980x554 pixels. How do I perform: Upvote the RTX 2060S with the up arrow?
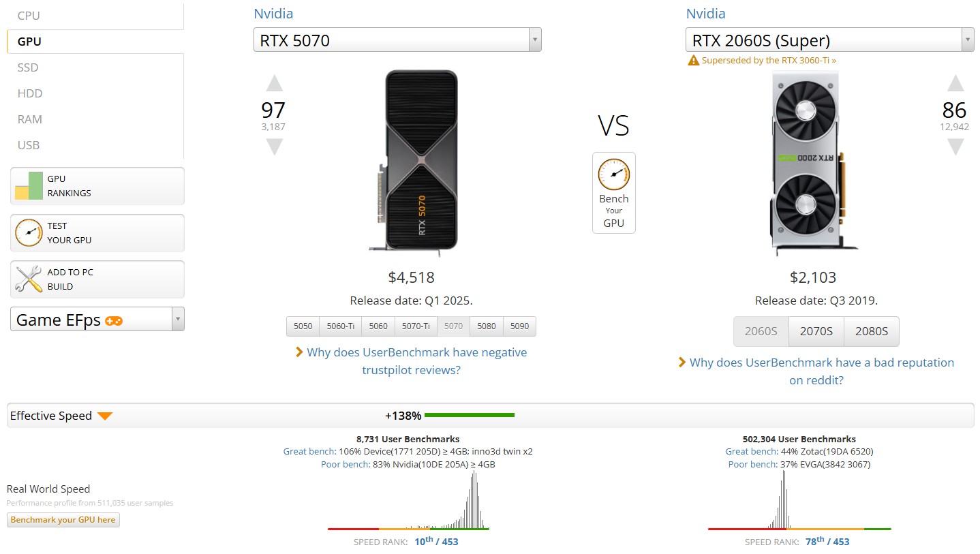[955, 84]
